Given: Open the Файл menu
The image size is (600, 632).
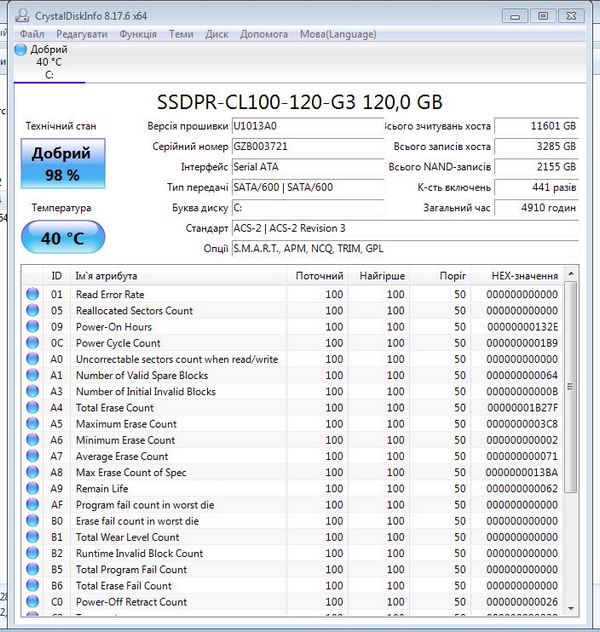Looking at the screenshot, I should pyautogui.click(x=31, y=34).
